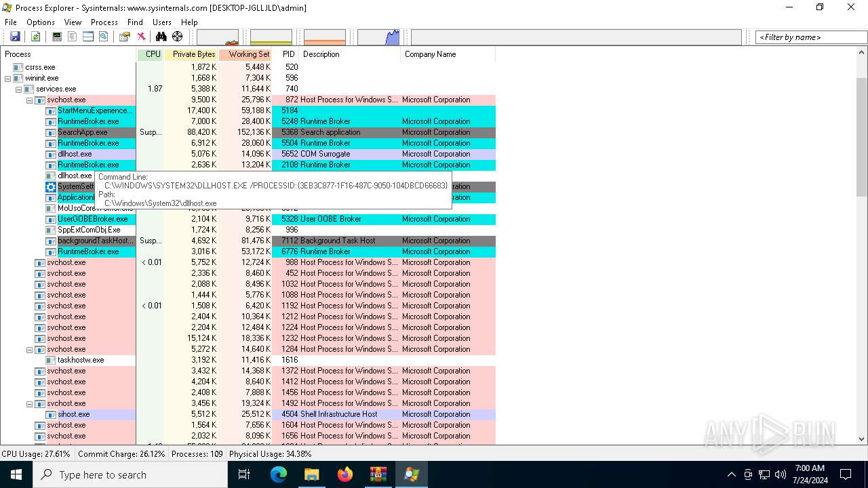
Task: Click the taskhostw.exe process icon
Action: 51,360
